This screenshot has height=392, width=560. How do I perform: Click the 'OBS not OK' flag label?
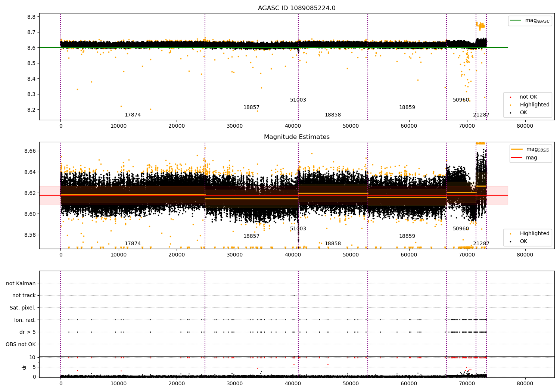(x=21, y=344)
